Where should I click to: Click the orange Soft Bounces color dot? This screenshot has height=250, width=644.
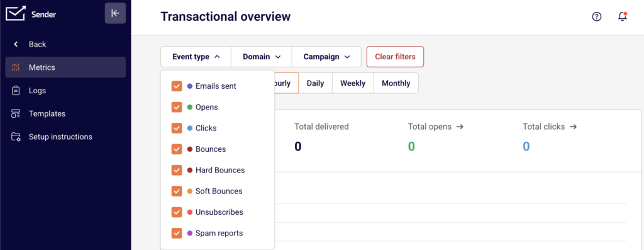click(x=190, y=191)
